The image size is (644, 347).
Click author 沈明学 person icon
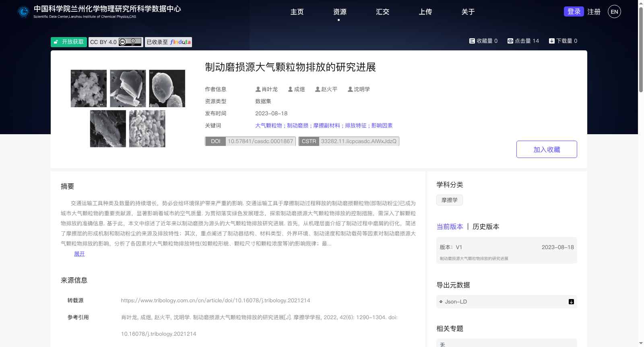coord(350,89)
